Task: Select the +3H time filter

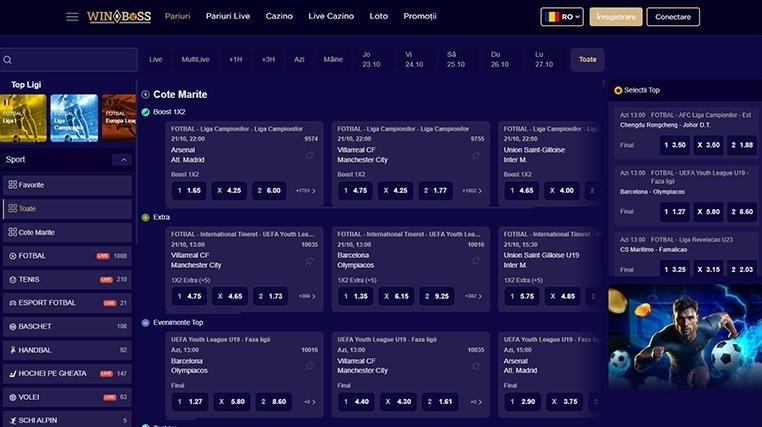Action: point(268,59)
